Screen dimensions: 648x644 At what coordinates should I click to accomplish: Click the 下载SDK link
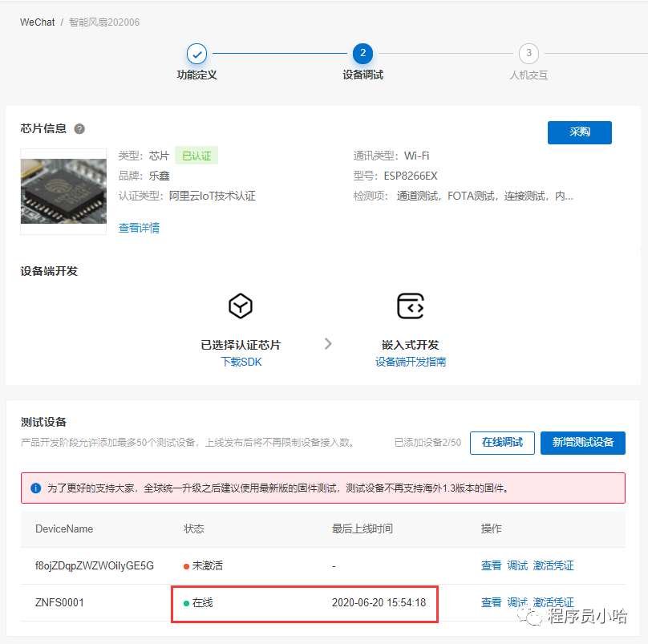click(x=241, y=362)
